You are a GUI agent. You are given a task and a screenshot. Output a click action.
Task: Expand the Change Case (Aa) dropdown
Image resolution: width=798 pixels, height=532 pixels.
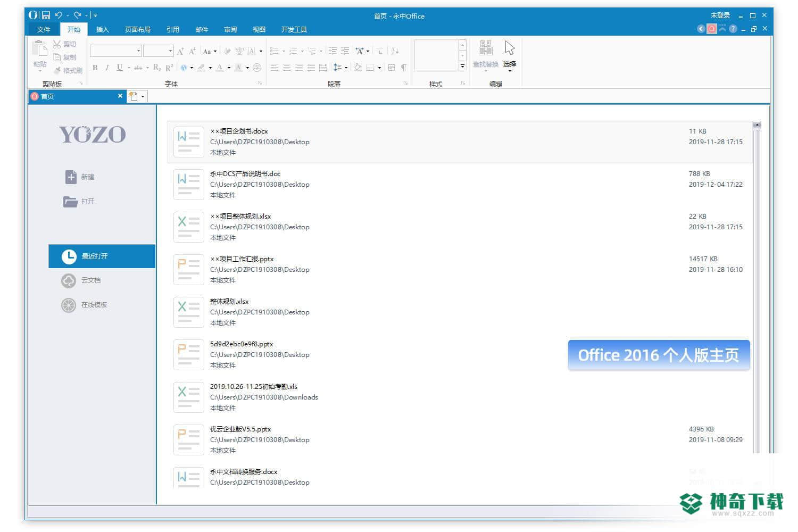click(215, 52)
